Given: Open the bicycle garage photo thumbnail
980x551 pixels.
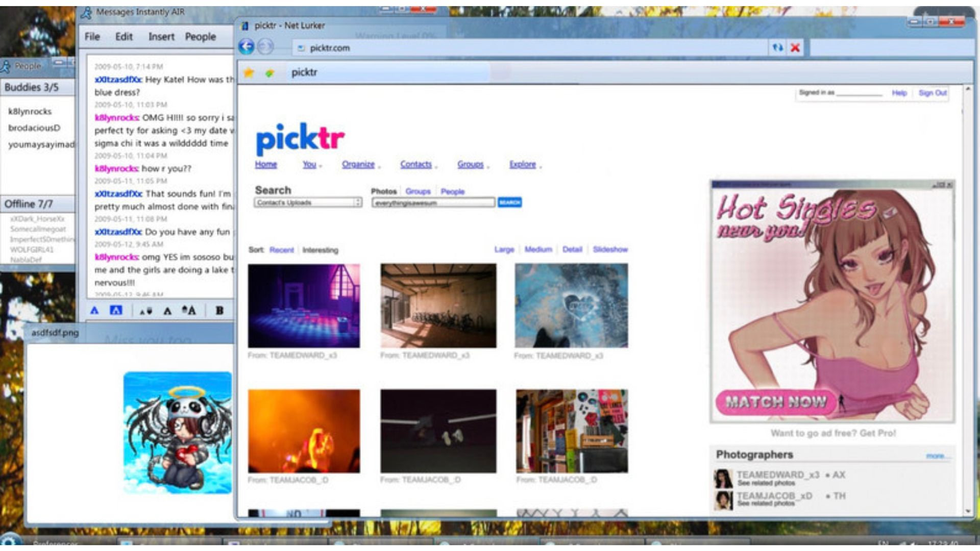Looking at the screenshot, I should [x=438, y=306].
